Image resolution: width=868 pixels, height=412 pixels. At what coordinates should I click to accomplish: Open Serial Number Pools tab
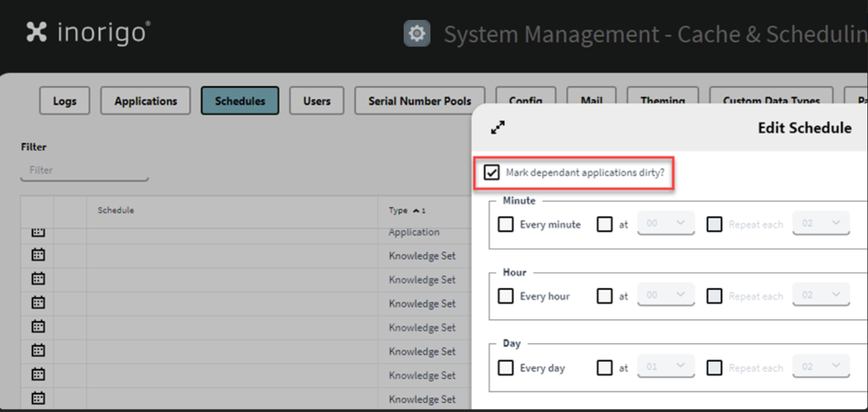pyautogui.click(x=419, y=101)
